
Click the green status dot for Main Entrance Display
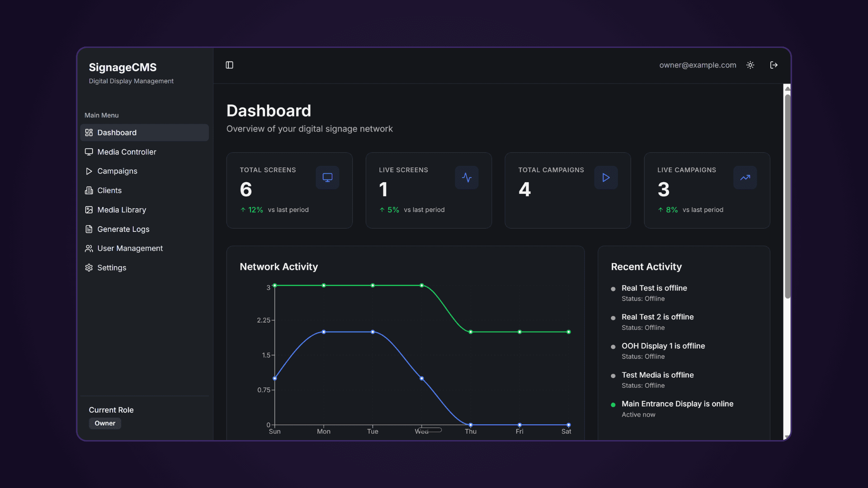(x=613, y=404)
